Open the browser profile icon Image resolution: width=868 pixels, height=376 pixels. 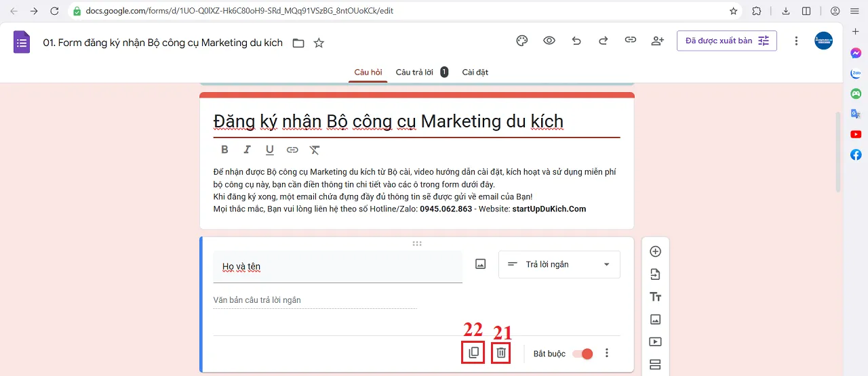[x=835, y=11]
